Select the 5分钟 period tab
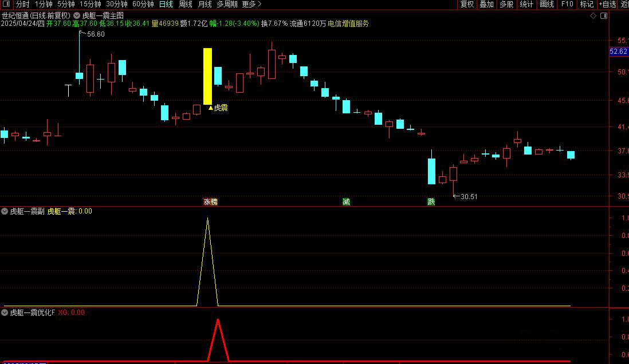Image resolution: width=629 pixels, height=364 pixels. (x=66, y=4)
